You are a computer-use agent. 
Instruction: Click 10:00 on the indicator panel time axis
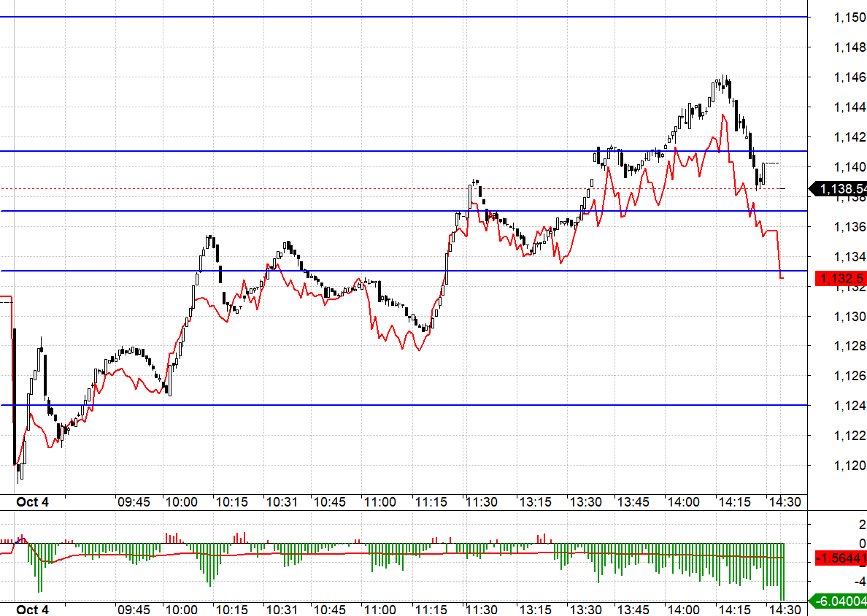pyautogui.click(x=181, y=609)
